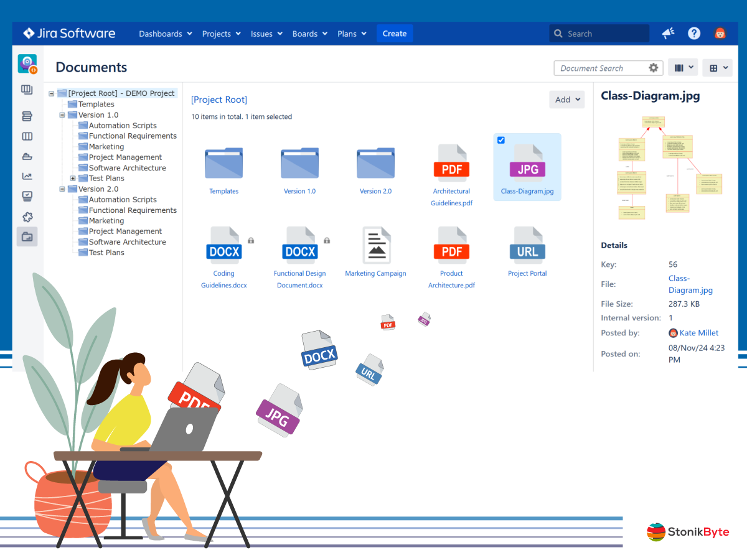Open the Kate Millet user link in Details
The width and height of the screenshot is (747, 560).
(699, 333)
